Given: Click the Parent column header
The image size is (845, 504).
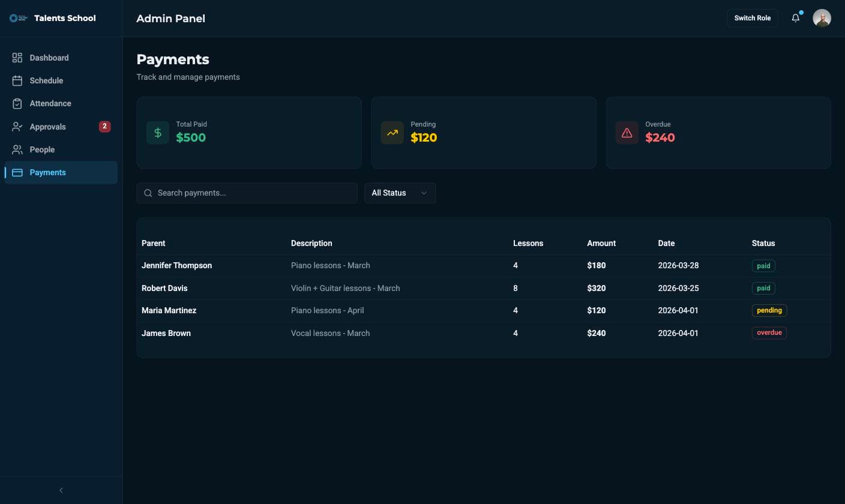Looking at the screenshot, I should (x=154, y=243).
